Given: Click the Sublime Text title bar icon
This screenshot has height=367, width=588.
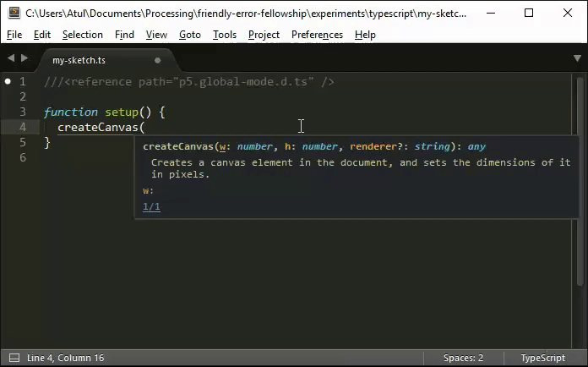Looking at the screenshot, I should click(x=14, y=14).
